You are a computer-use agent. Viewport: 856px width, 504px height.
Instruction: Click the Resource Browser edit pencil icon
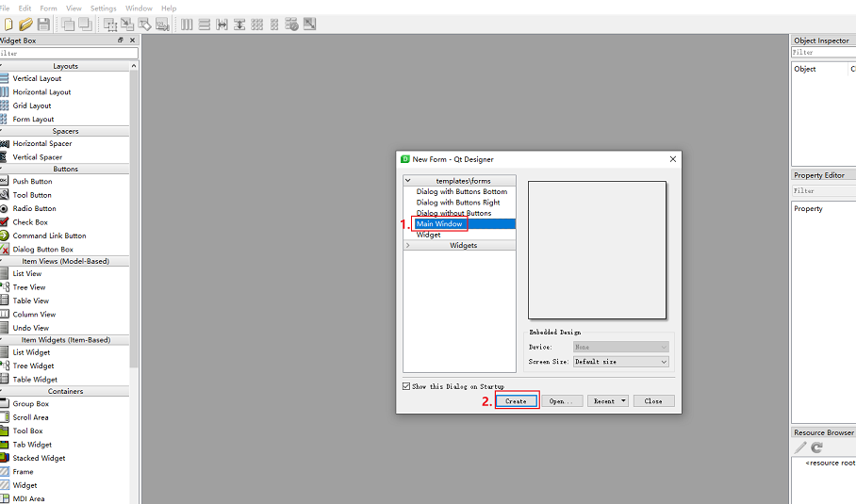pos(799,447)
